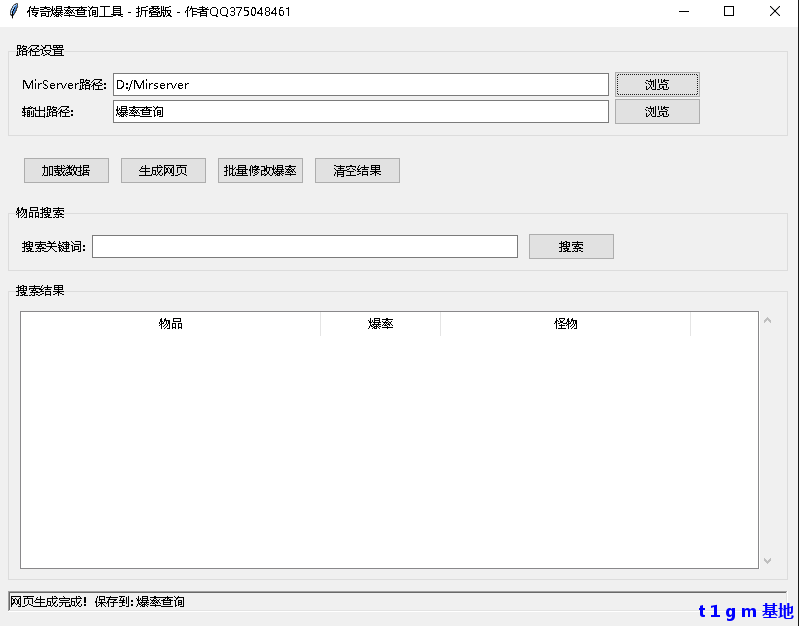Screen dimensions: 799x626
Task: Click the results scrollbar up arrow
Action: point(767,321)
